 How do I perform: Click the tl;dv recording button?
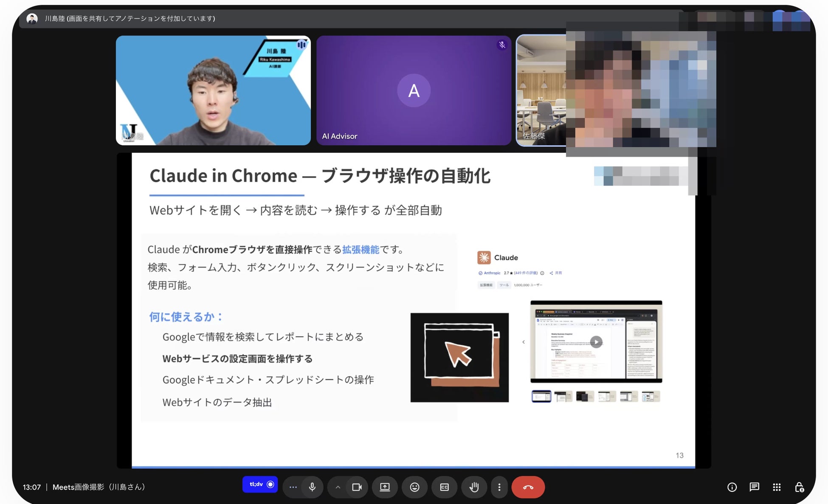click(260, 484)
